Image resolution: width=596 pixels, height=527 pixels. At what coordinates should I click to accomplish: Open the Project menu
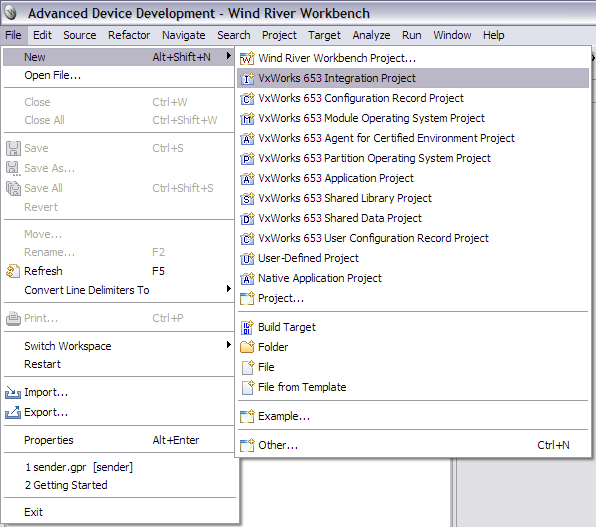279,35
